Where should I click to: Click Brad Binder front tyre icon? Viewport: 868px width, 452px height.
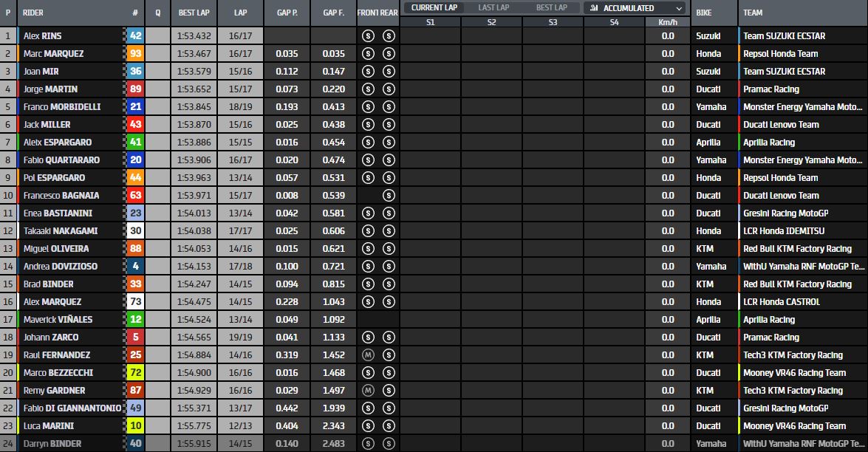click(368, 284)
